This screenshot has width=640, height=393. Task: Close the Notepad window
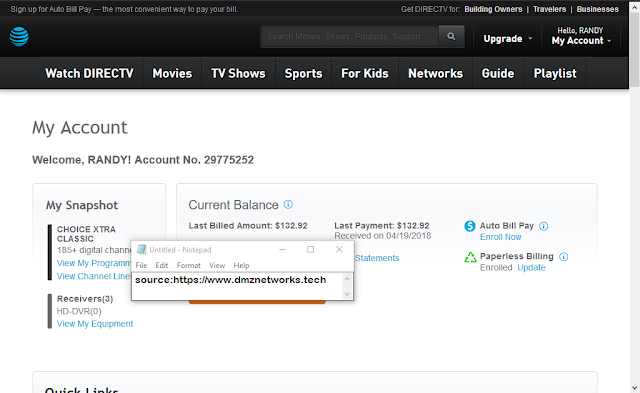click(339, 249)
